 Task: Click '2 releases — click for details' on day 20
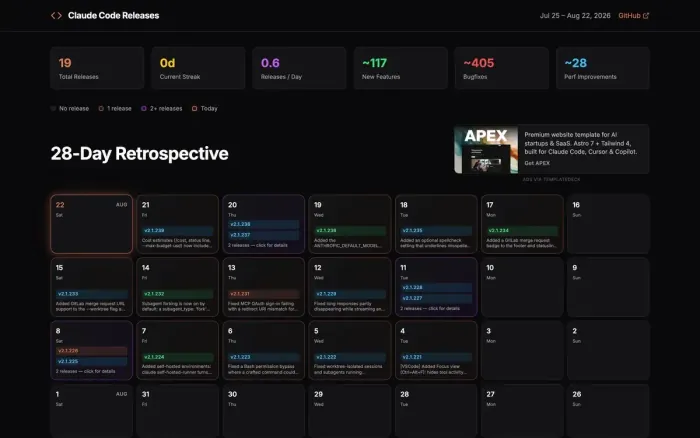(x=258, y=245)
